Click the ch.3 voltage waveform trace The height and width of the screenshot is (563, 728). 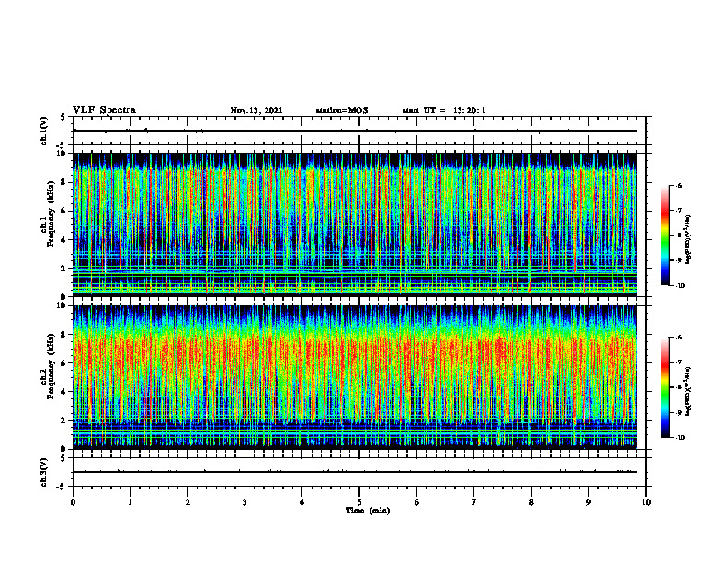tap(355, 472)
